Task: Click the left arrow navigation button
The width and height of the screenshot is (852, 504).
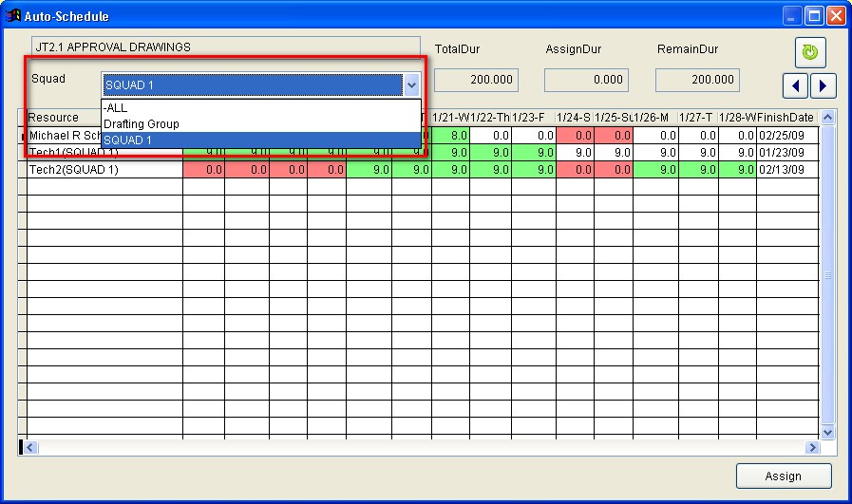Action: [796, 85]
